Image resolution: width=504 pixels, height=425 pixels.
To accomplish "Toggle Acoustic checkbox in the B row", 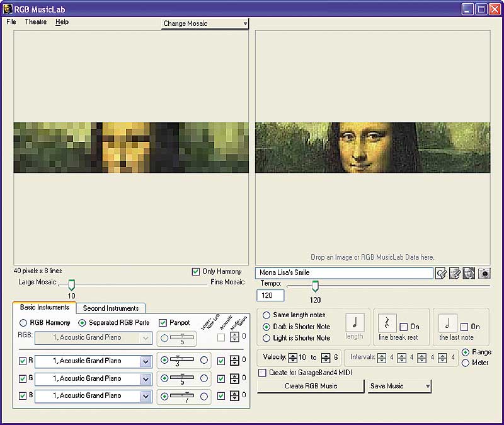I will tap(221, 396).
